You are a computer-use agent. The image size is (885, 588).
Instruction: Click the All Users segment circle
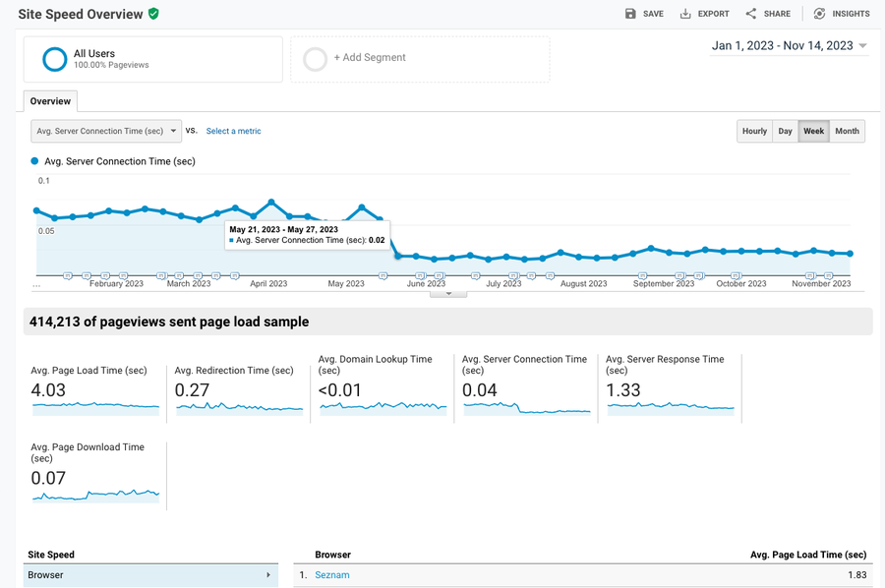pyautogui.click(x=55, y=59)
